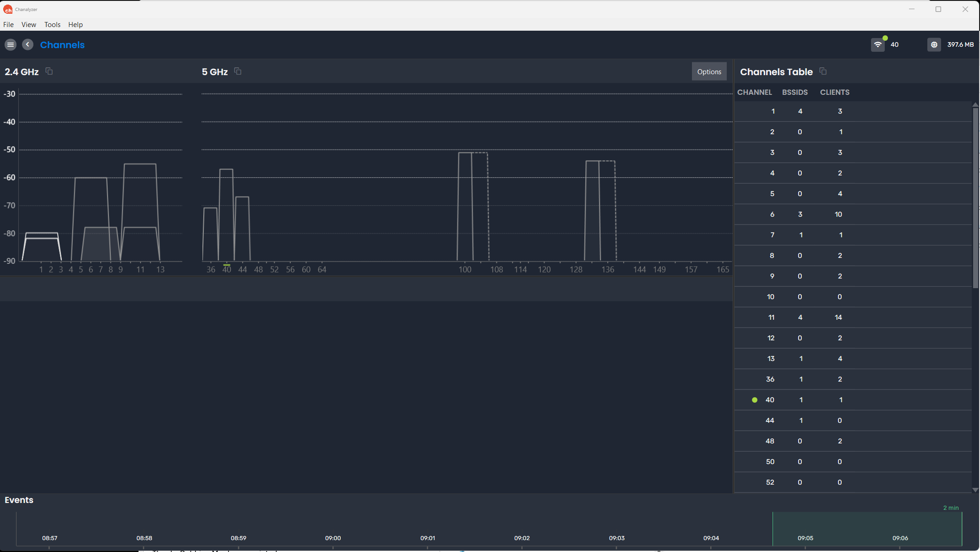Click the 09:03 marker on Events timeline
Image resolution: width=980 pixels, height=552 pixels.
[616, 538]
